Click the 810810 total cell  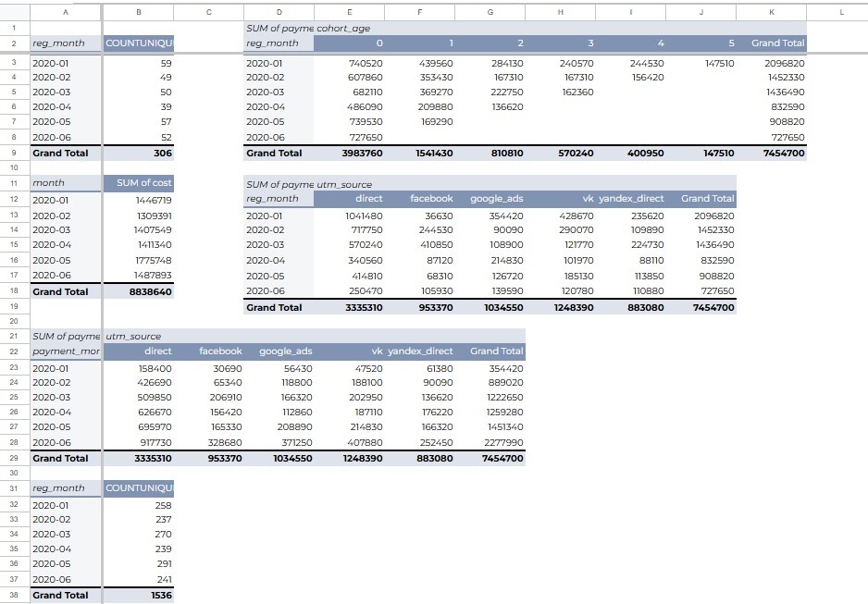(490, 154)
